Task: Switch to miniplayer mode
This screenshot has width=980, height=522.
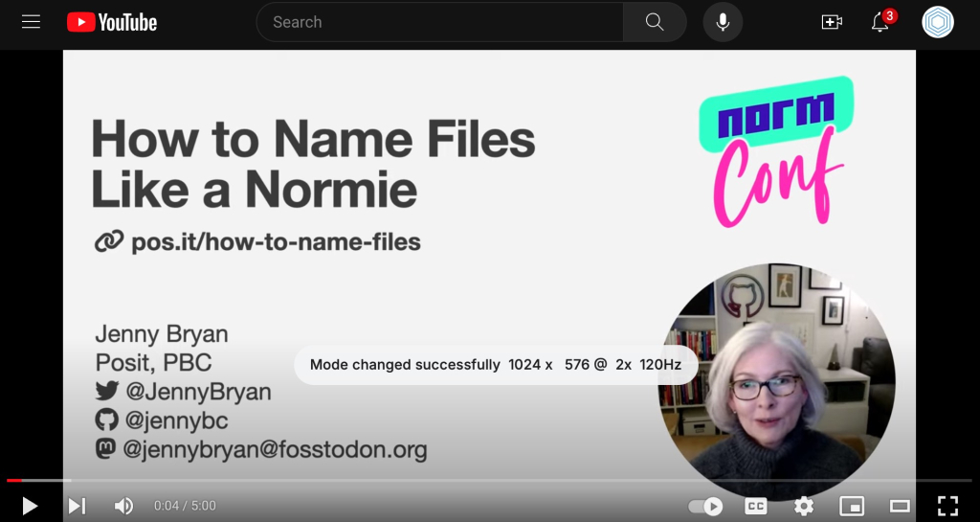Action: (852, 506)
